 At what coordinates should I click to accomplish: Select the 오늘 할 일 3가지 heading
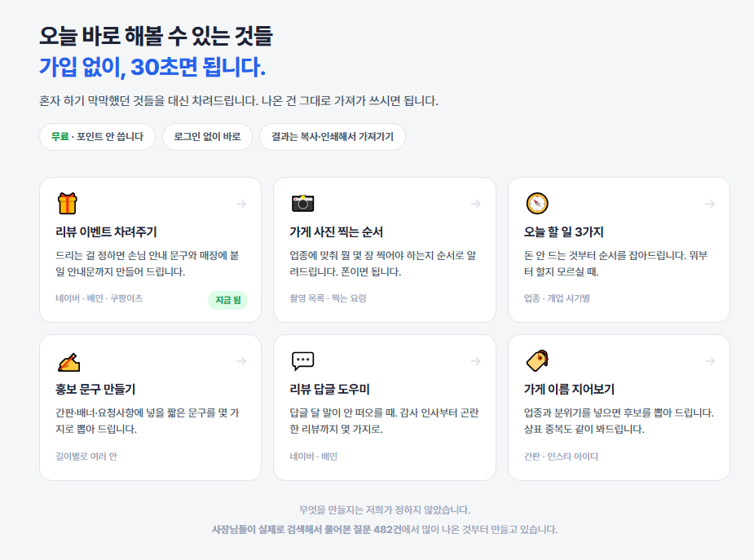(563, 231)
